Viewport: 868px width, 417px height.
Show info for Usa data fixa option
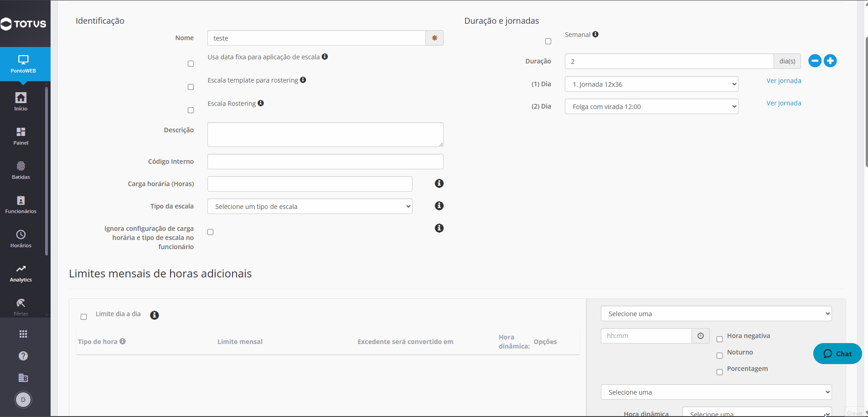[x=325, y=57]
